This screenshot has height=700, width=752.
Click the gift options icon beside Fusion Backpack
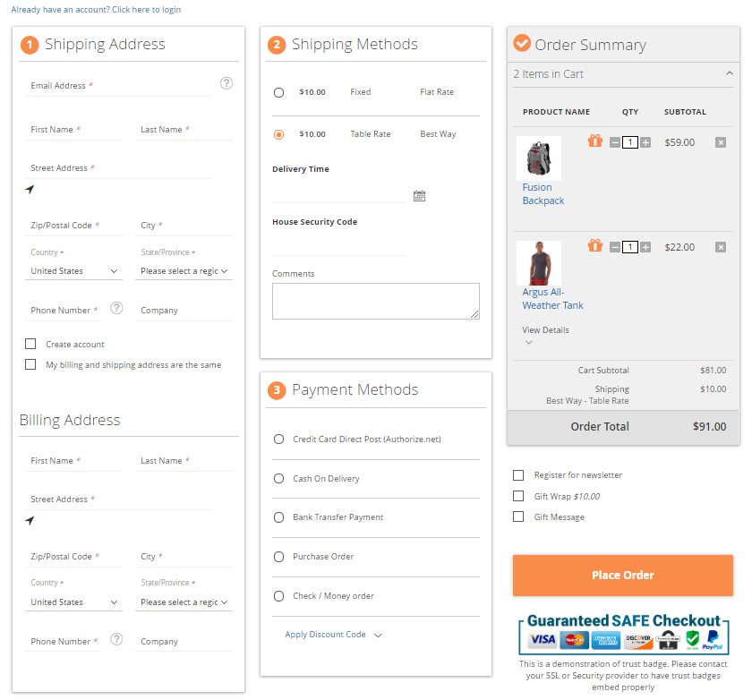pos(594,141)
